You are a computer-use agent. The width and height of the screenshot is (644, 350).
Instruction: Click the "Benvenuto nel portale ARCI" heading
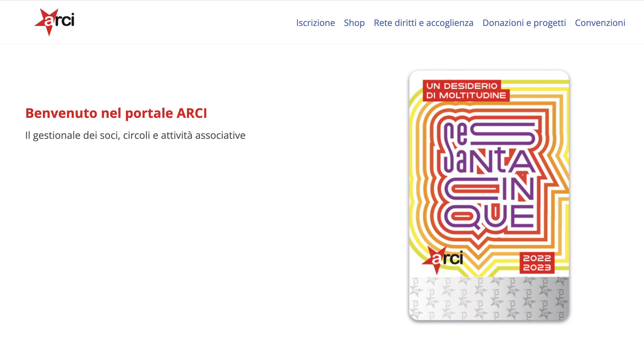click(116, 113)
